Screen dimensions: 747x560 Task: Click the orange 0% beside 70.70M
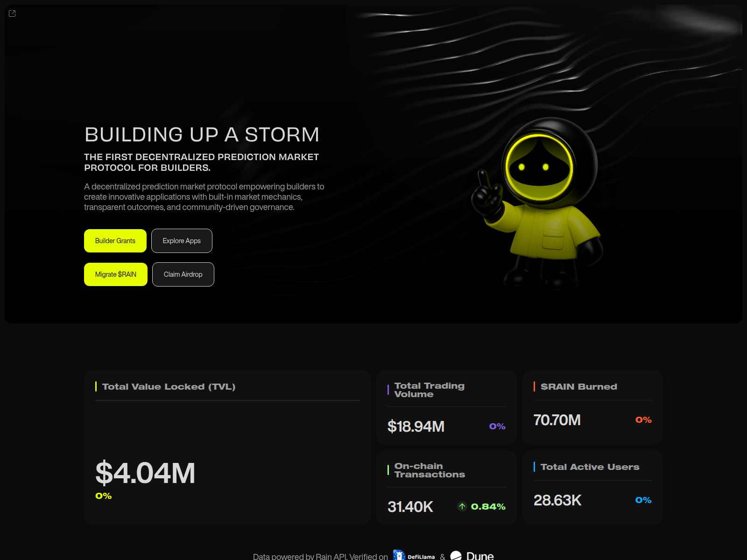(643, 420)
